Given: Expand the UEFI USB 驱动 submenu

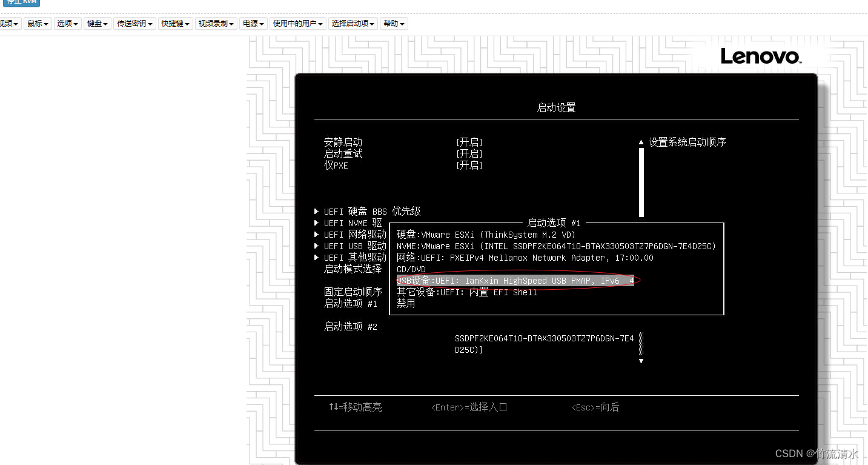Looking at the screenshot, I should click(350, 246).
